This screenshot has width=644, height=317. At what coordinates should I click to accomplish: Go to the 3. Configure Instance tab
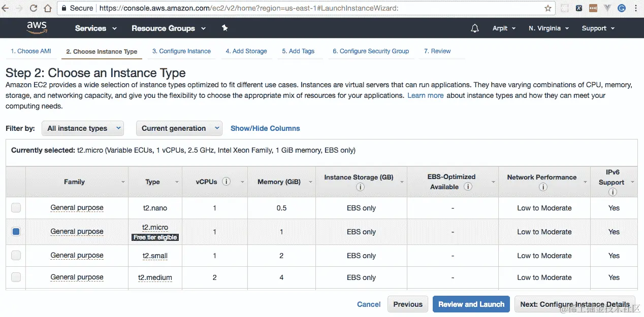point(181,51)
